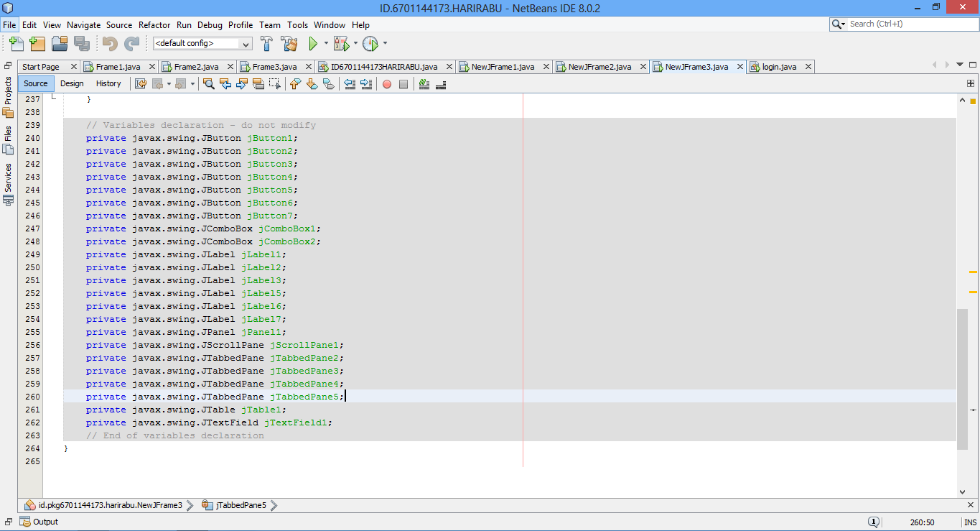The height and width of the screenshot is (531, 980).
Task: Toggle rectangular selection mode
Action: pos(274,84)
